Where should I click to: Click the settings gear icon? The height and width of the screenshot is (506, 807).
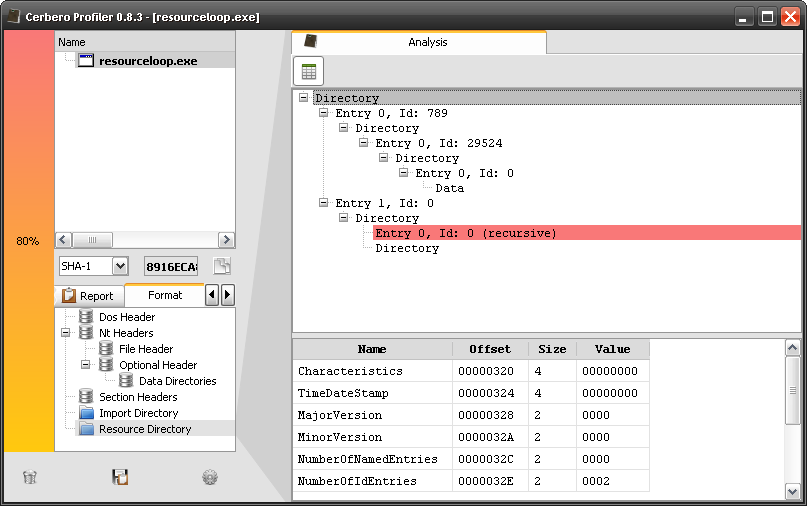[209, 477]
